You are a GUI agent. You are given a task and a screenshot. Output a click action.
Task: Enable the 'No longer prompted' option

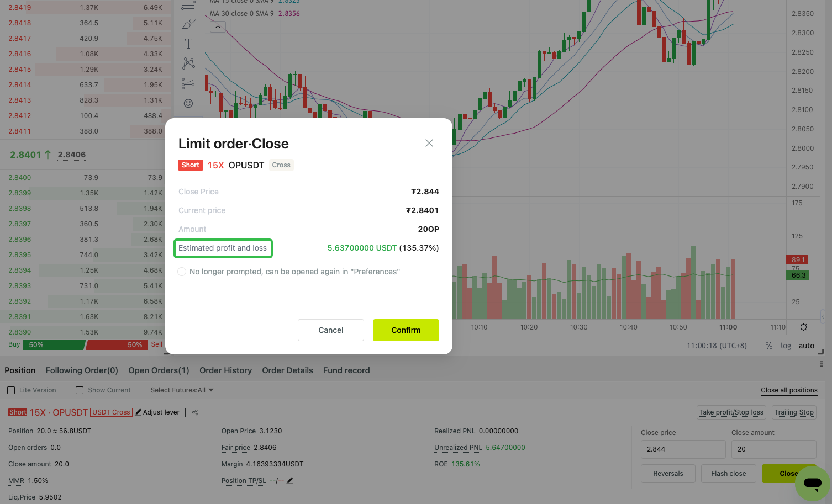(x=182, y=272)
